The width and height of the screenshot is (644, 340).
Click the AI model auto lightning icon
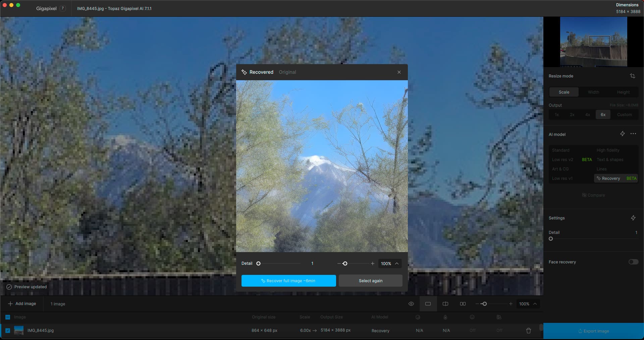coord(622,134)
